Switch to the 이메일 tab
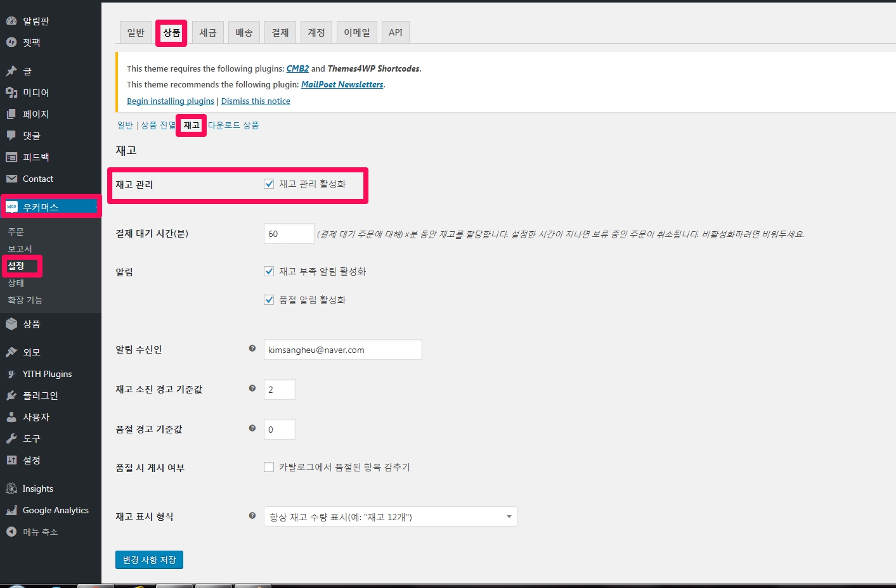Viewport: 896px width, 588px height. (356, 32)
